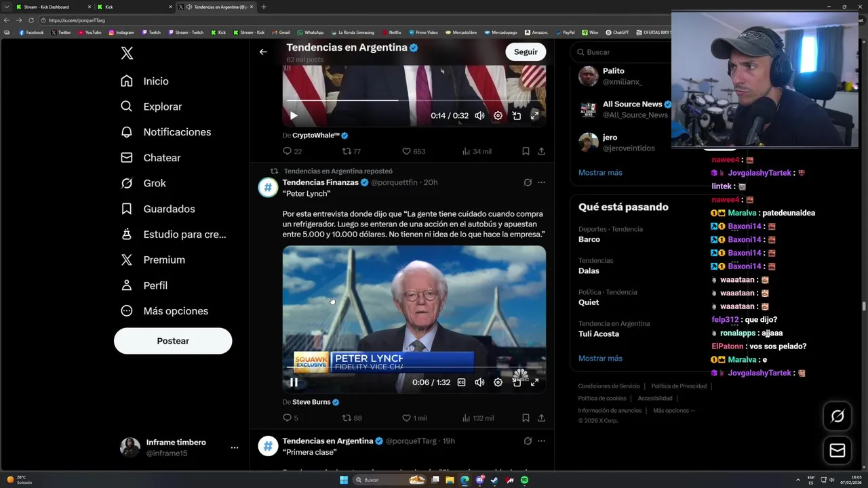Open Tendencias Finanzas profile name

pyautogui.click(x=320, y=182)
